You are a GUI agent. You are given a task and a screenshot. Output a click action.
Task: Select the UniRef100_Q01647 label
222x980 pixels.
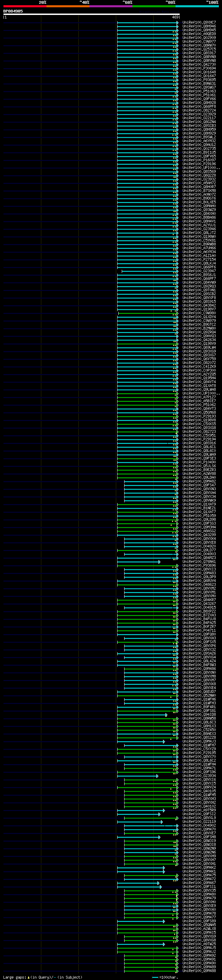199,76
